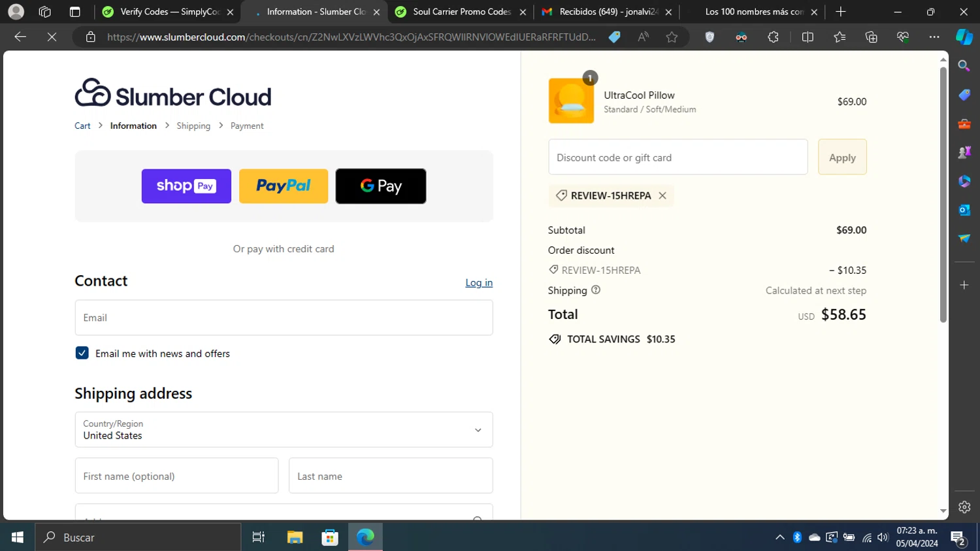The width and height of the screenshot is (980, 551).
Task: Focus the Email input field
Action: click(x=284, y=318)
